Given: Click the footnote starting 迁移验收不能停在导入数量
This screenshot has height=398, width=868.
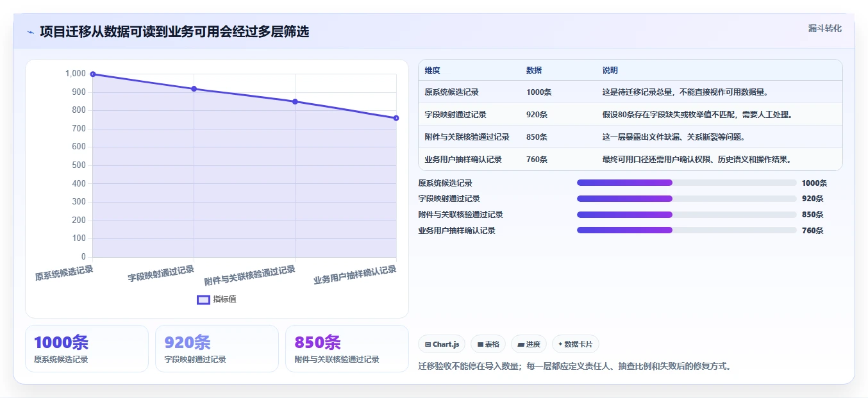Looking at the screenshot, I should click(575, 367).
